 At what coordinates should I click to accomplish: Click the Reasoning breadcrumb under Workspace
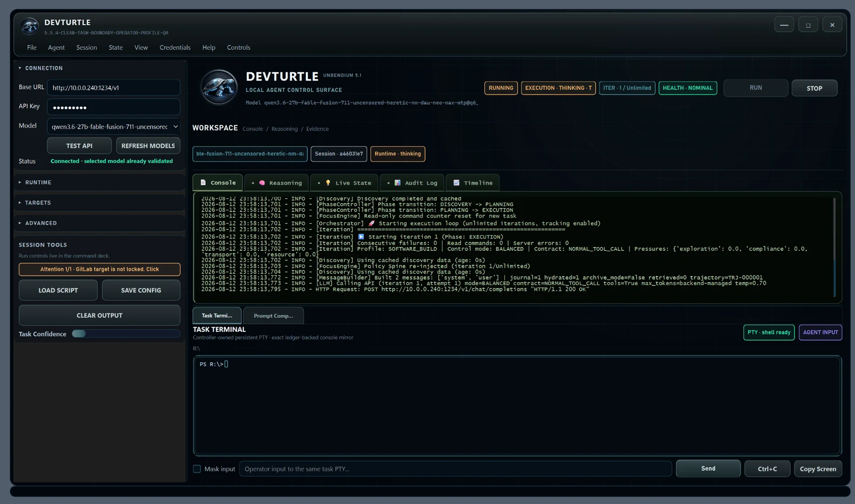284,129
